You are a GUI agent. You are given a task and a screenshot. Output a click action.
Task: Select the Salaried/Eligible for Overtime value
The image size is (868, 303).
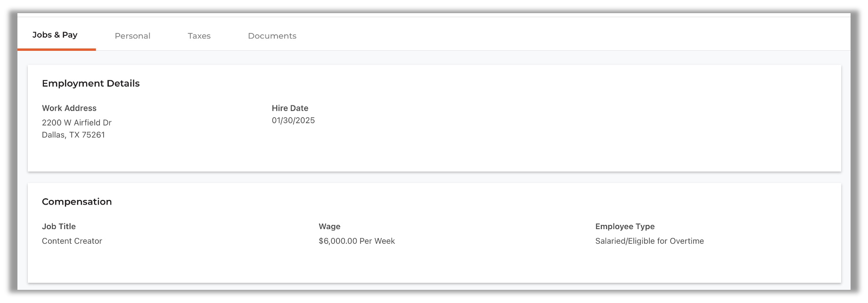(x=649, y=241)
